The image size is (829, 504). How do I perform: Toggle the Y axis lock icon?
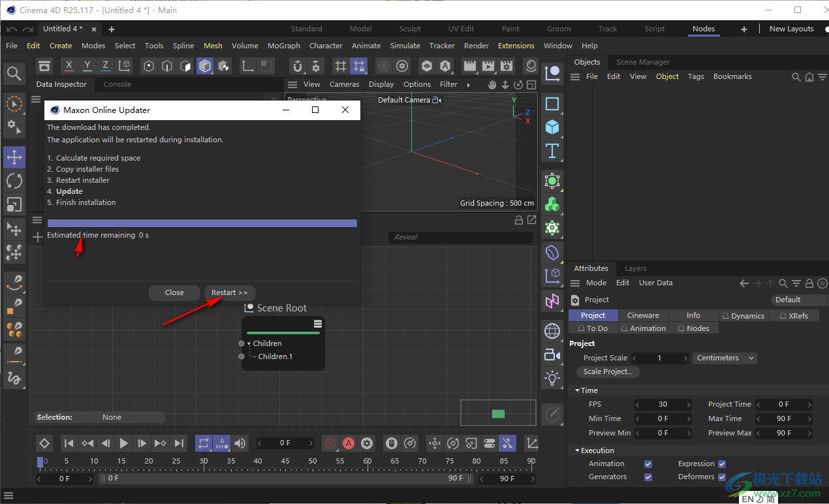[87, 66]
